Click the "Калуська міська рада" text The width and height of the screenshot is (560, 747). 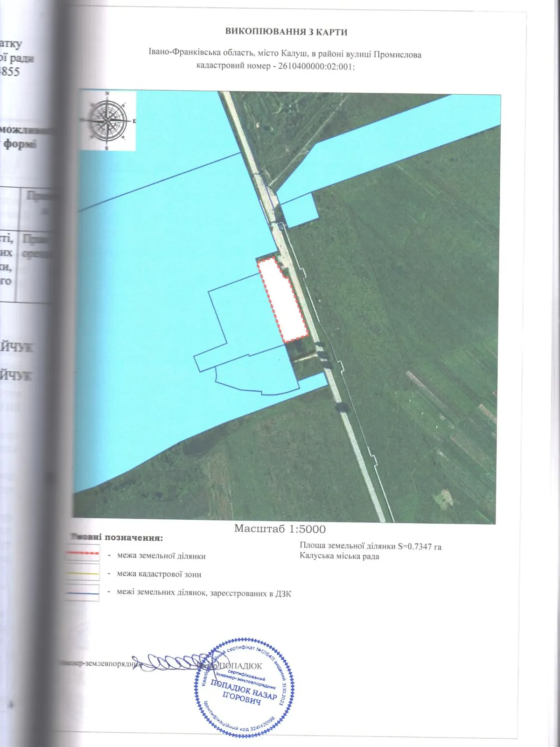[339, 556]
